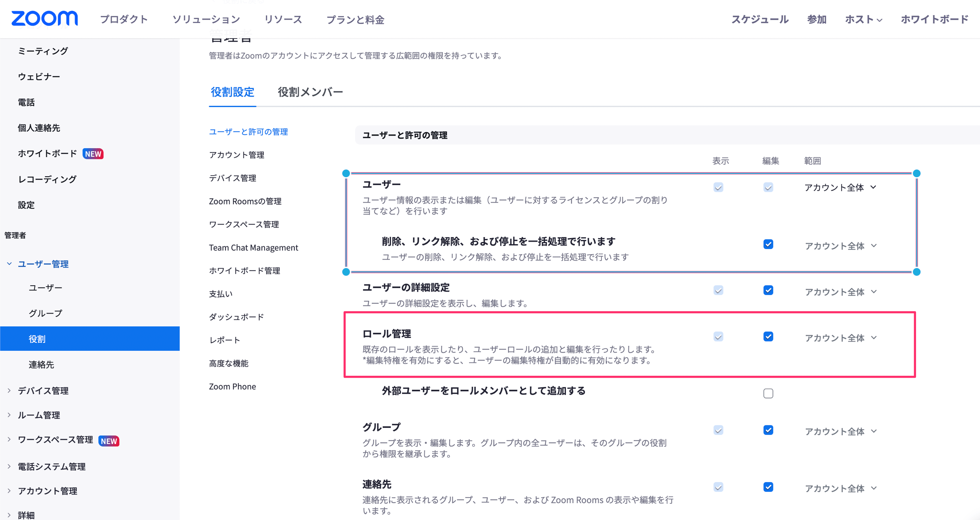Toggle the グループ 表示 checkbox
This screenshot has height=520, width=980.
coord(718,430)
